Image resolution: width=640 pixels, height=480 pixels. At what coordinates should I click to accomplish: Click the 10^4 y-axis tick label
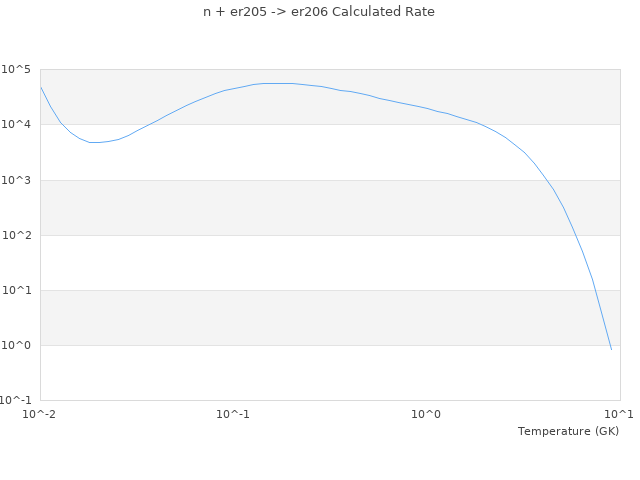tap(17, 124)
